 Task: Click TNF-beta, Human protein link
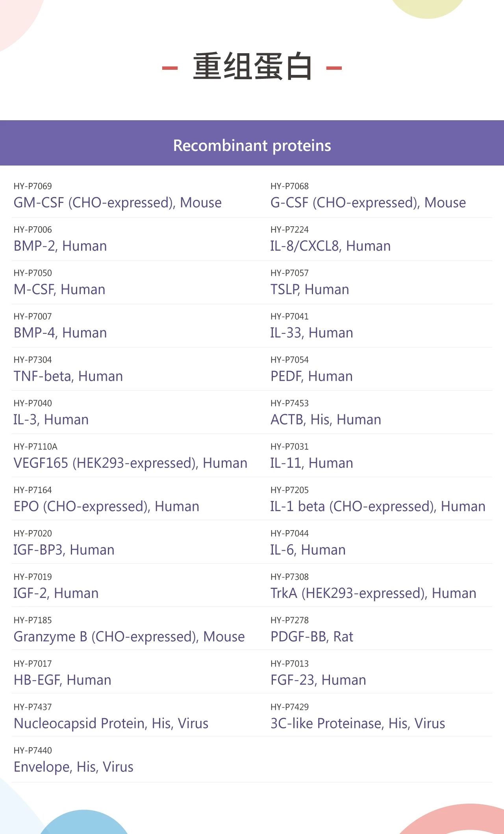[68, 376]
